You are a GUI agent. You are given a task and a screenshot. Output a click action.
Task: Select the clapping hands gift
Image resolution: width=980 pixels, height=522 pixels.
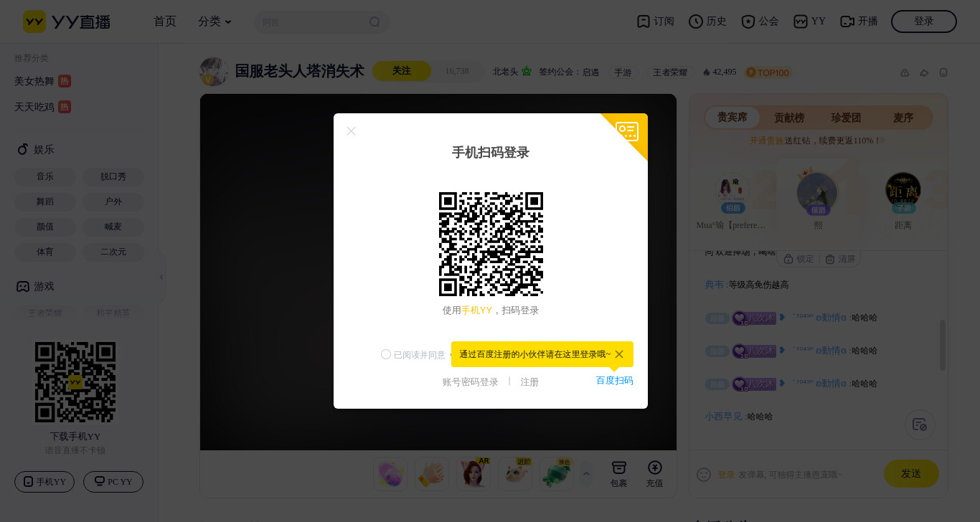point(432,475)
